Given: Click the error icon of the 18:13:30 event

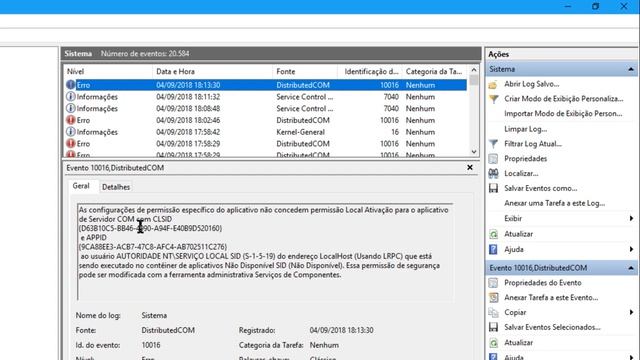Looking at the screenshot, I should point(71,85).
